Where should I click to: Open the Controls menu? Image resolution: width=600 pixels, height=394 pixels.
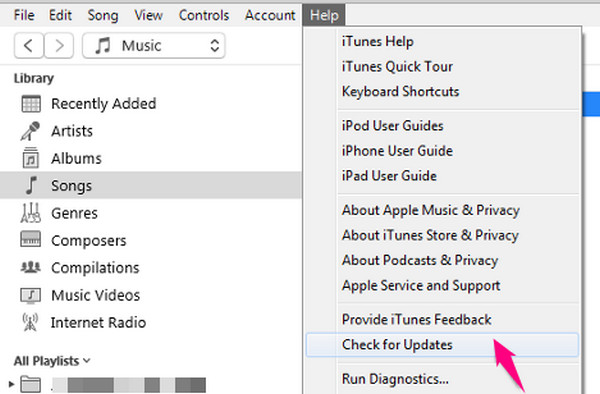(204, 15)
